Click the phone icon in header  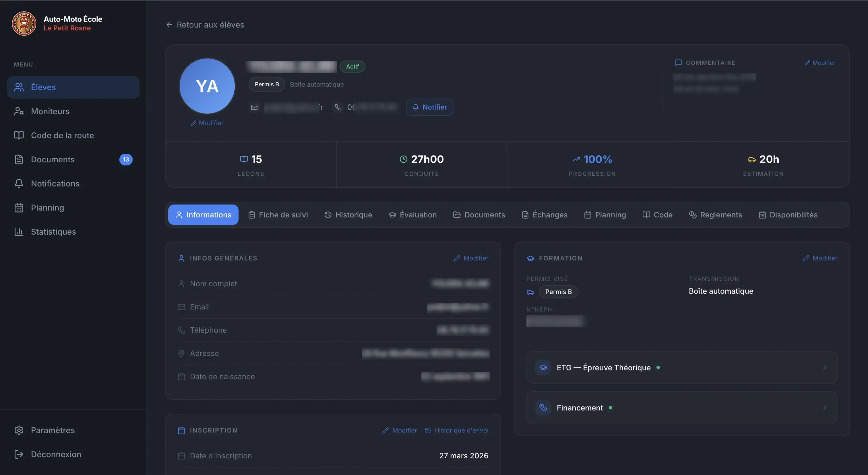tap(338, 107)
